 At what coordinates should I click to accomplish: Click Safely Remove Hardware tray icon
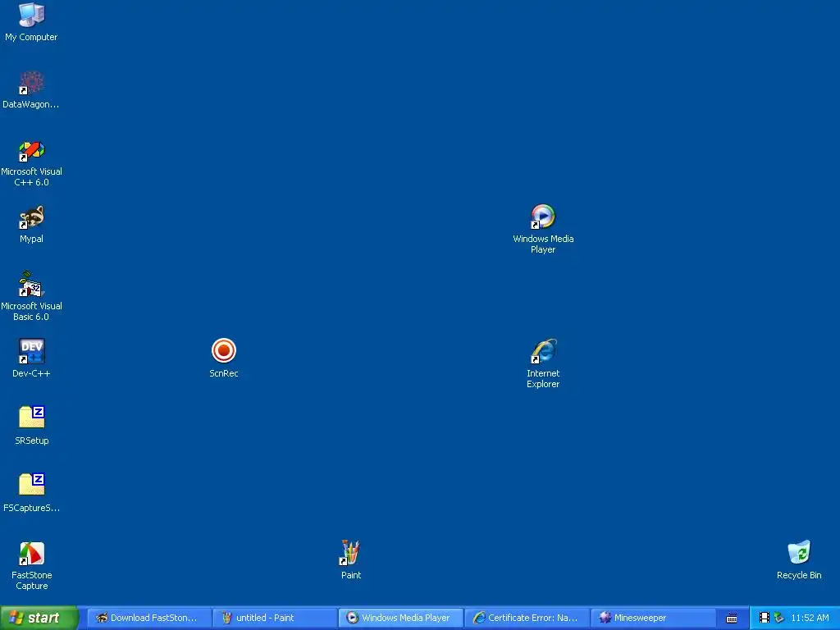point(779,618)
